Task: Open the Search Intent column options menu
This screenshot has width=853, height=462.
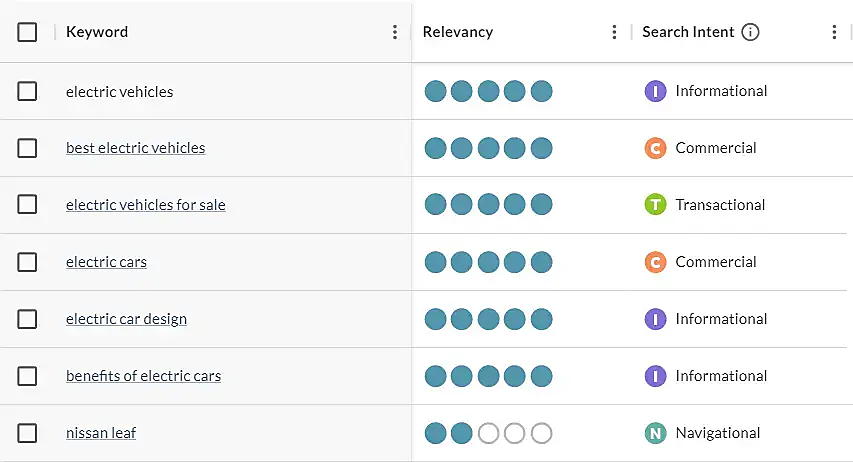Action: 834,32
